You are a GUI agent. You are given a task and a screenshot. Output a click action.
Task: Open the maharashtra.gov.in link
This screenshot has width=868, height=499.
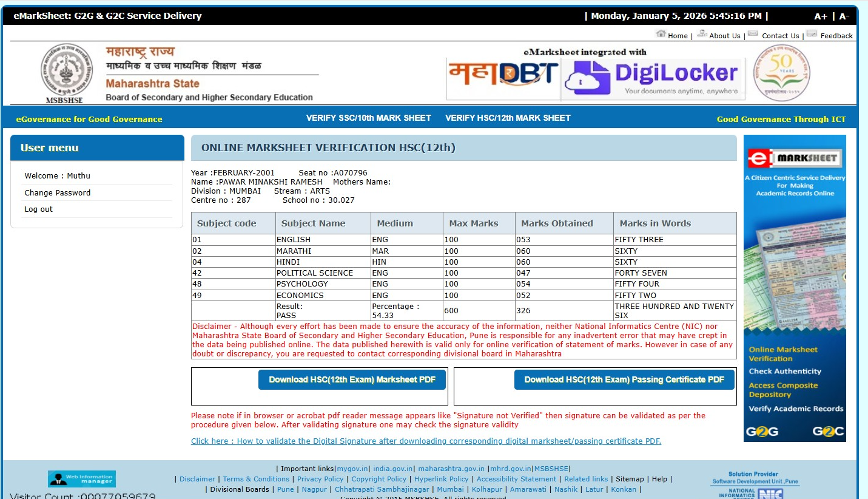(x=451, y=469)
